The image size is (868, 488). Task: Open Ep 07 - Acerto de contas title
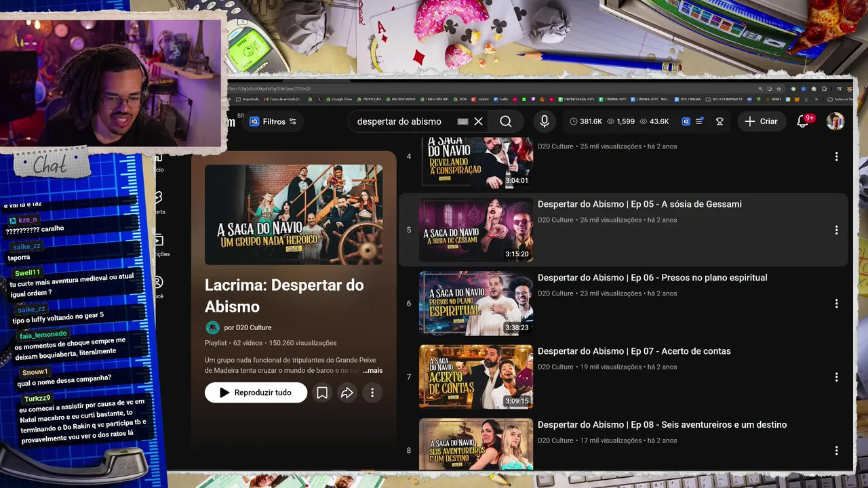tap(634, 351)
